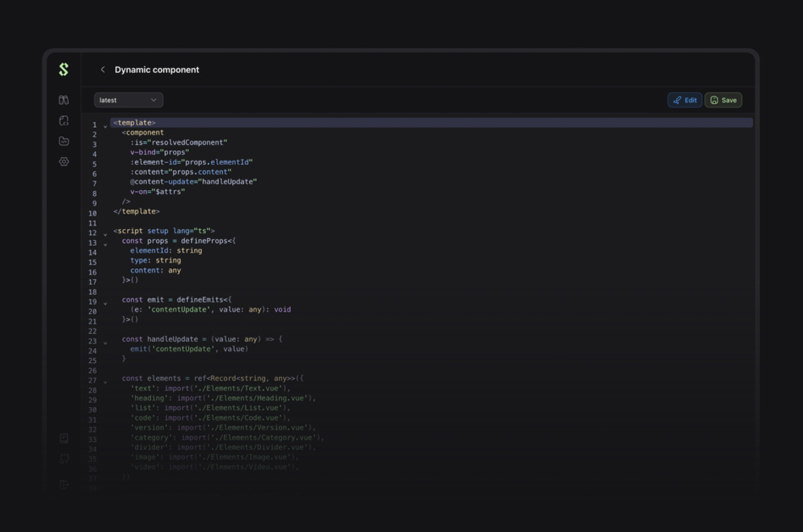Click the Save button
The image size is (803, 532).
click(x=723, y=100)
